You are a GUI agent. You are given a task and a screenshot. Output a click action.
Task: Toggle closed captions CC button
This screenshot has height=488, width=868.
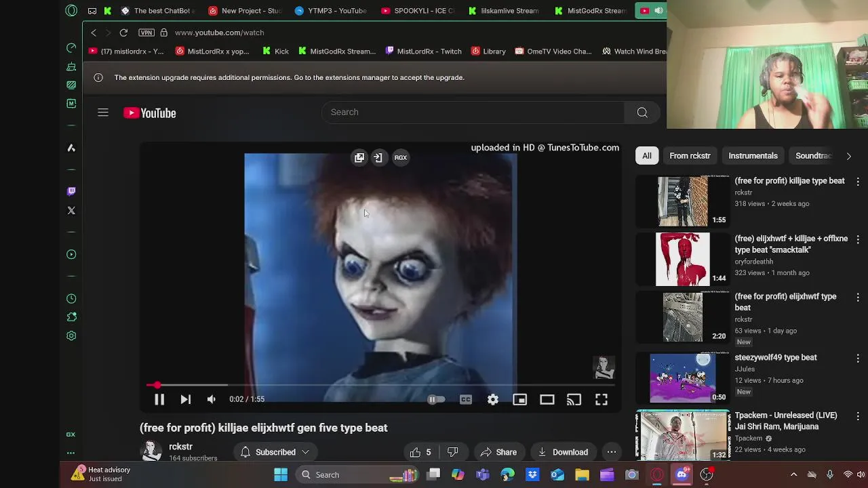(x=466, y=399)
